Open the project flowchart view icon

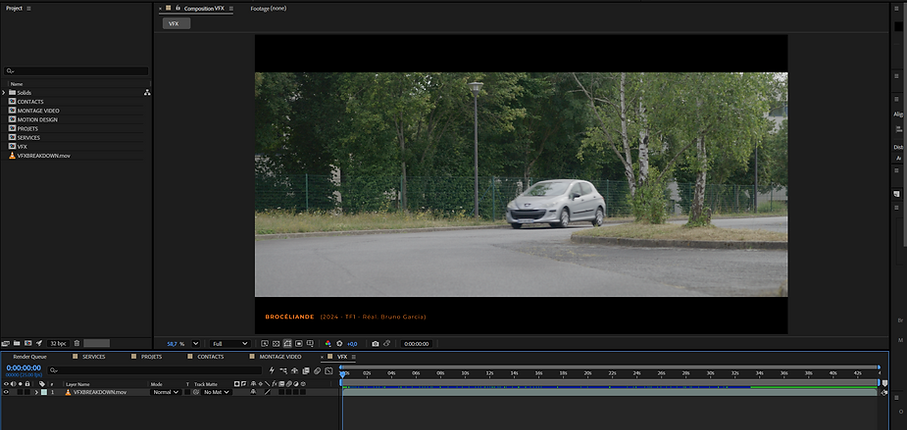147,93
